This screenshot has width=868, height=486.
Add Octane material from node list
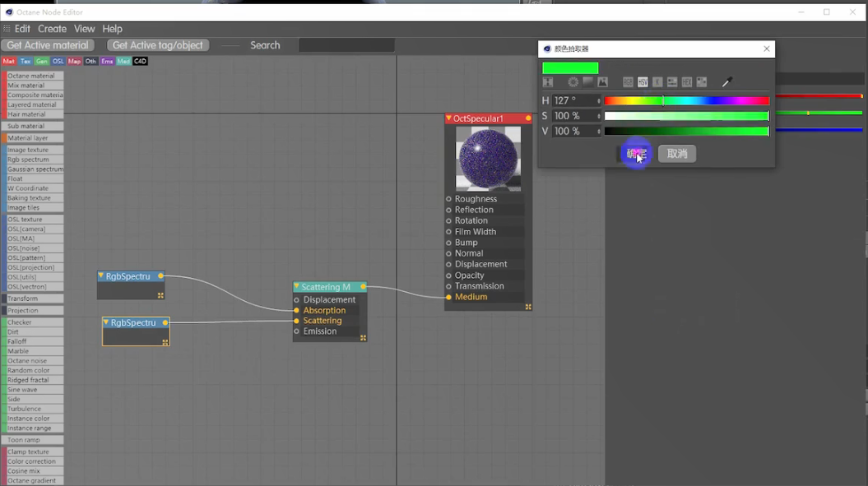click(x=31, y=76)
